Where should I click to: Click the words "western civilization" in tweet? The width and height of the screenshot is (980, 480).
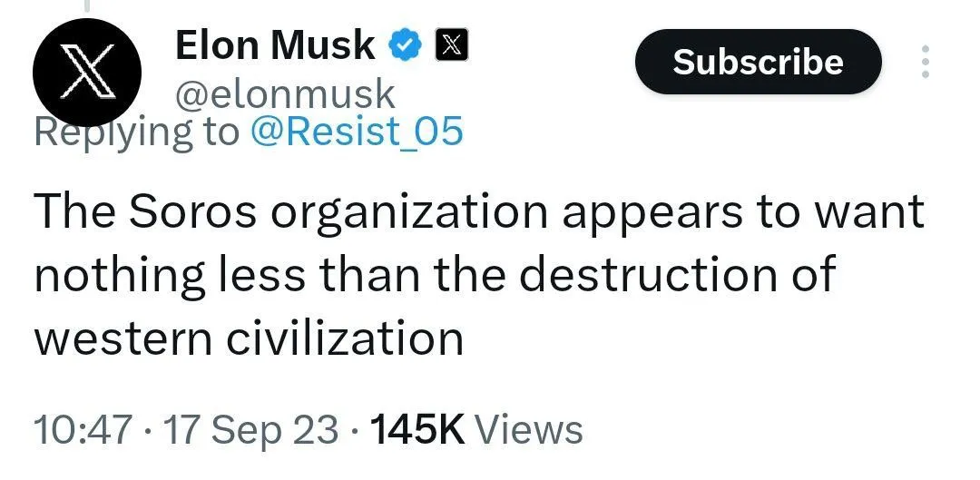(250, 338)
